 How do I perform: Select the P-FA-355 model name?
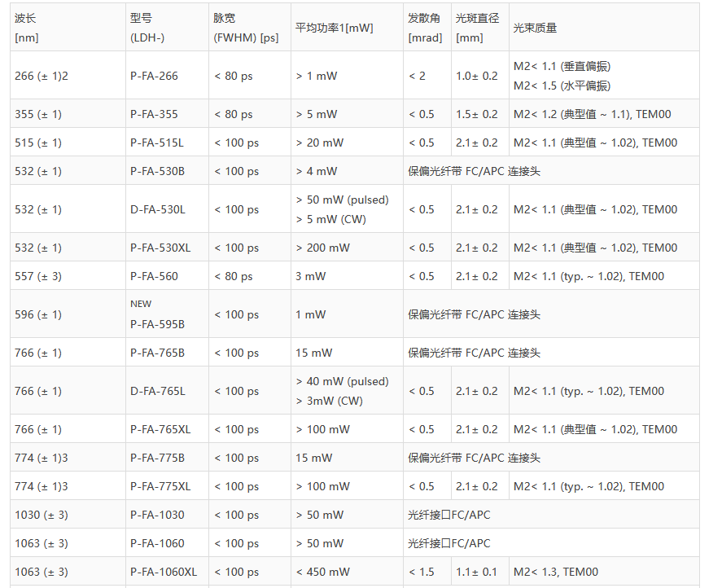click(x=154, y=114)
